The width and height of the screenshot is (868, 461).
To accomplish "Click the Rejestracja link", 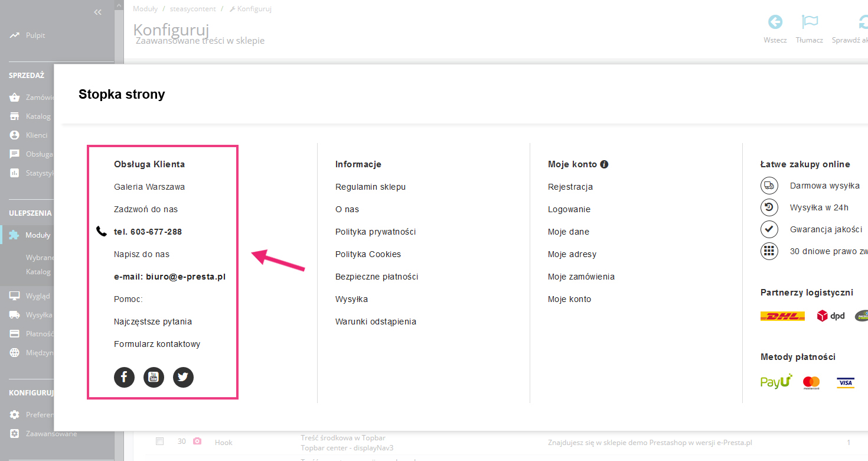I will [570, 187].
